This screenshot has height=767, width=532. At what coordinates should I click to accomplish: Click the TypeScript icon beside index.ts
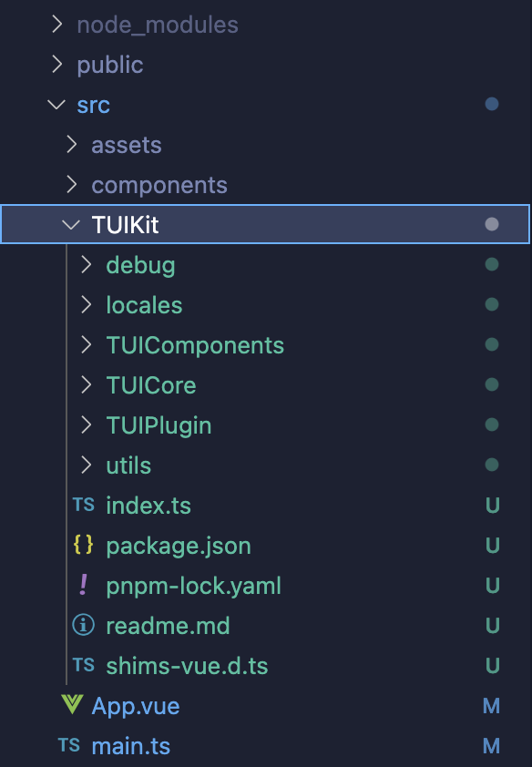pyautogui.click(x=83, y=505)
